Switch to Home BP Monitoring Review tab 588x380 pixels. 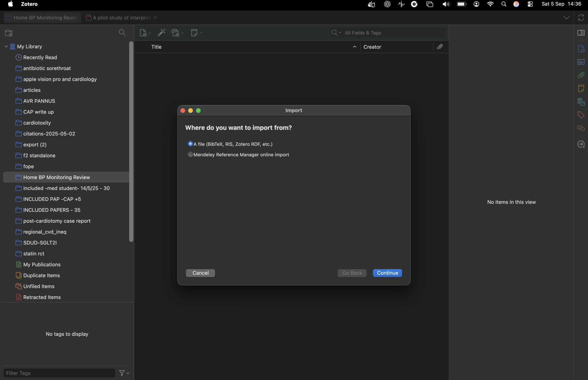coord(42,18)
